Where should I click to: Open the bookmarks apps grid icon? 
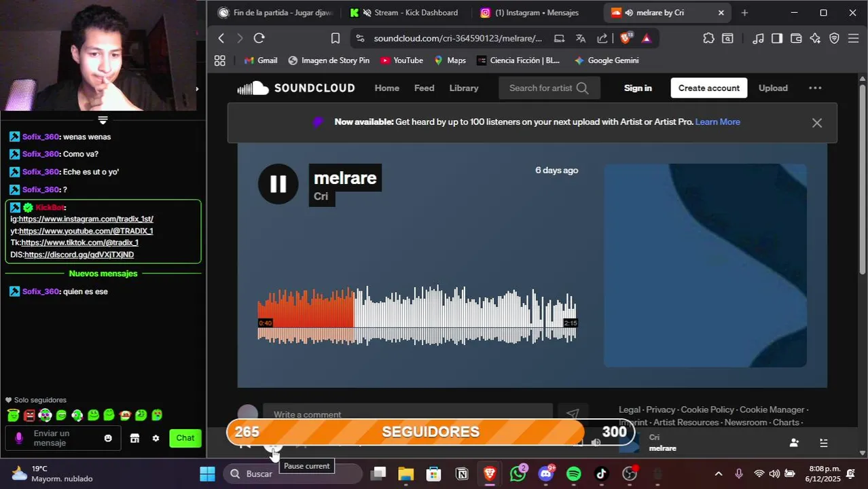point(219,60)
